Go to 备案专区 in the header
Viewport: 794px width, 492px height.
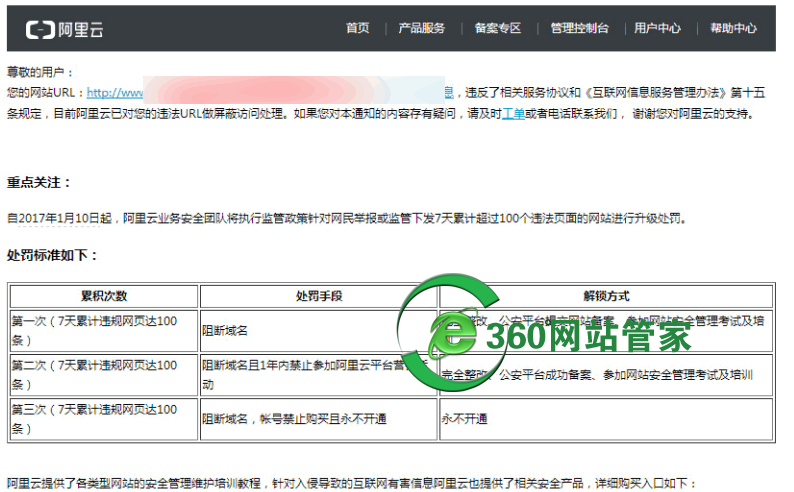point(498,28)
